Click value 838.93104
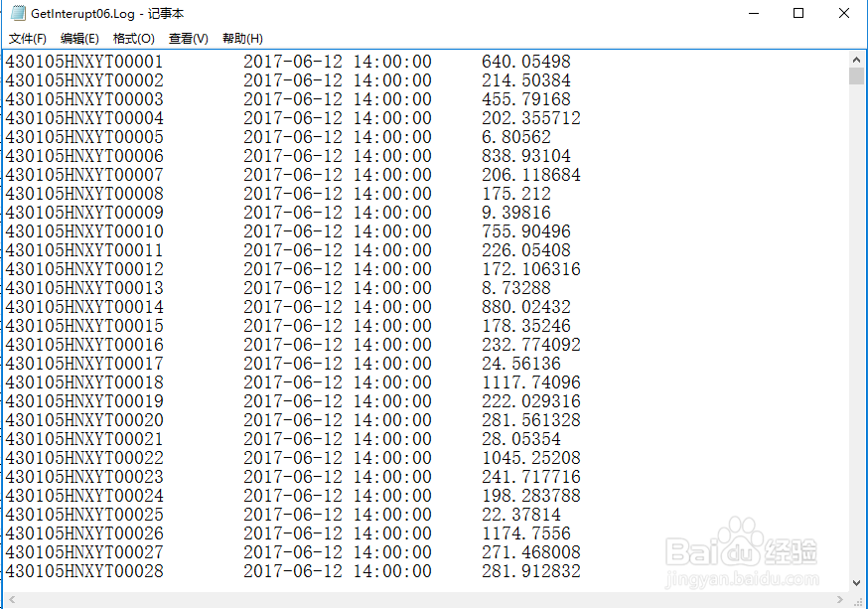The height and width of the screenshot is (609, 868). point(526,156)
